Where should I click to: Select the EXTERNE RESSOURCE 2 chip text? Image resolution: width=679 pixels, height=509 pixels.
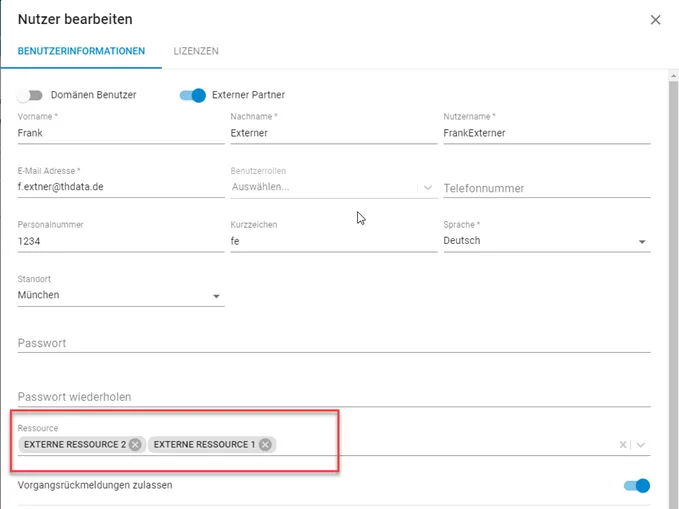pyautogui.click(x=75, y=445)
